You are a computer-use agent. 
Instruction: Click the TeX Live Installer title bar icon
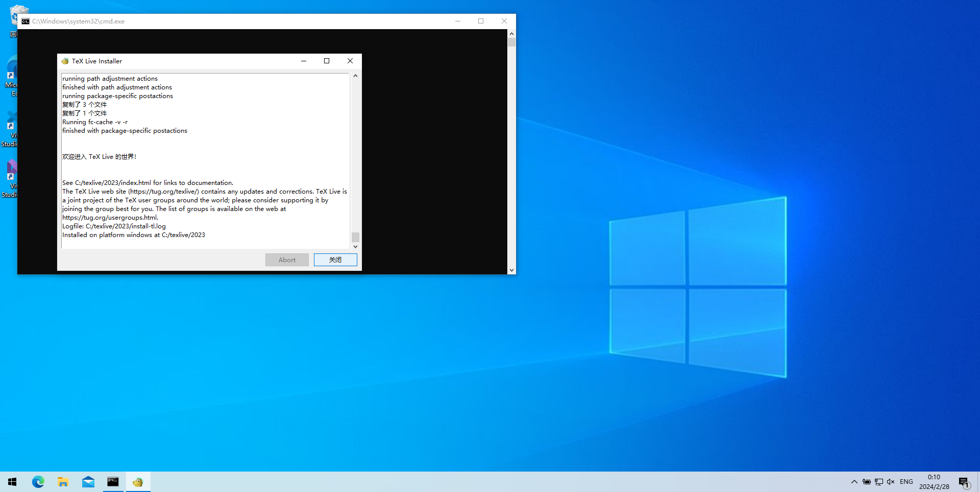click(65, 61)
